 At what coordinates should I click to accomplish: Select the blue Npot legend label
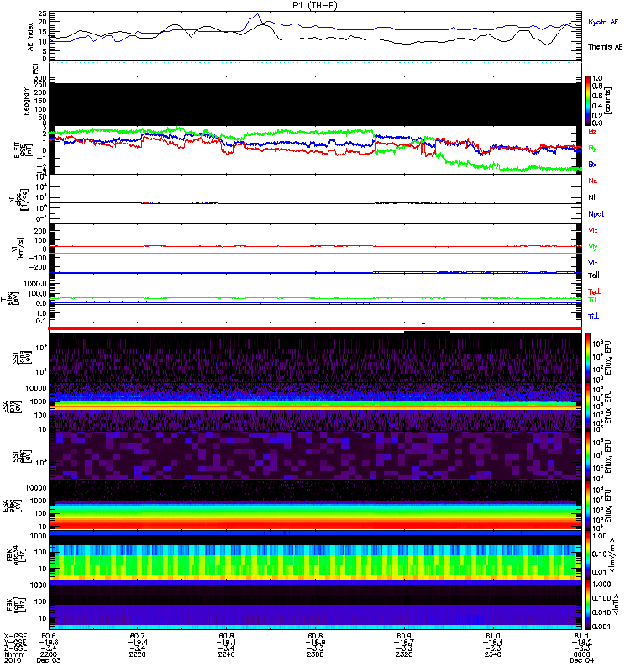point(596,214)
